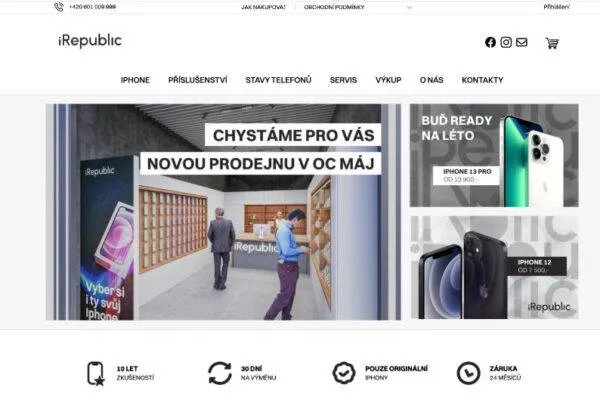Image resolution: width=600 pixels, height=403 pixels.
Task: Open the KONTAKTY page
Action: click(483, 80)
